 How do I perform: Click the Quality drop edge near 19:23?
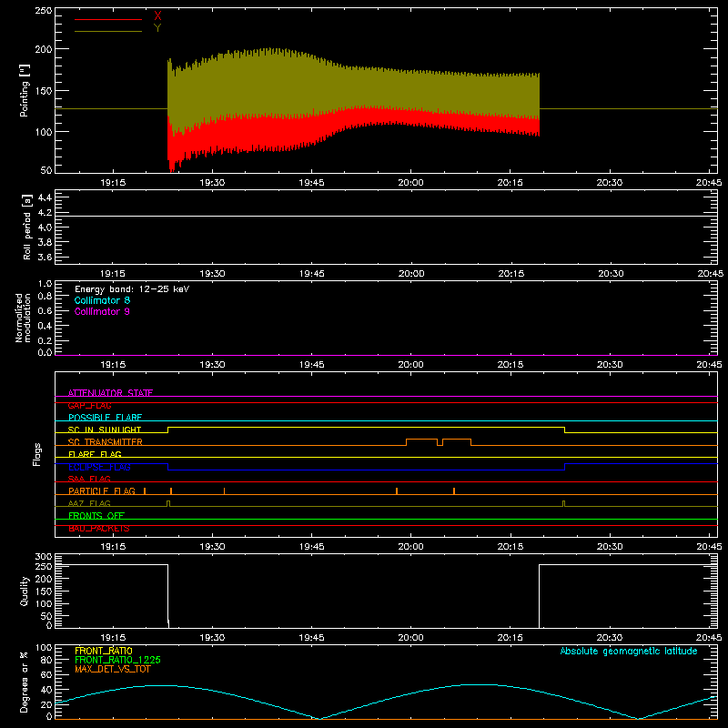point(168,594)
